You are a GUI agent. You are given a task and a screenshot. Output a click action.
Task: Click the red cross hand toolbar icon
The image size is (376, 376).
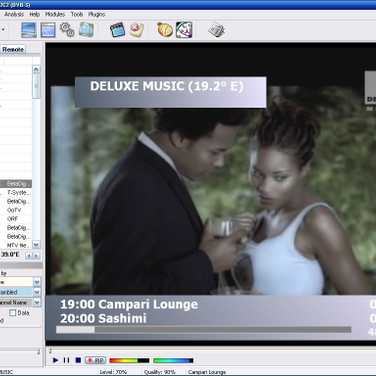tap(137, 30)
